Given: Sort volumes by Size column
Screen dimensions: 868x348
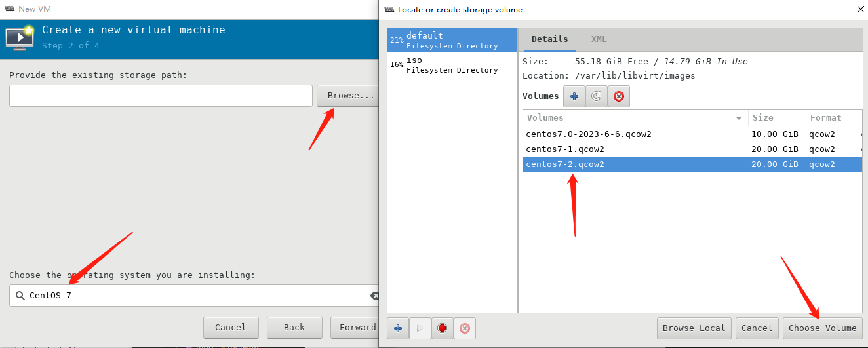Looking at the screenshot, I should pyautogui.click(x=776, y=118).
